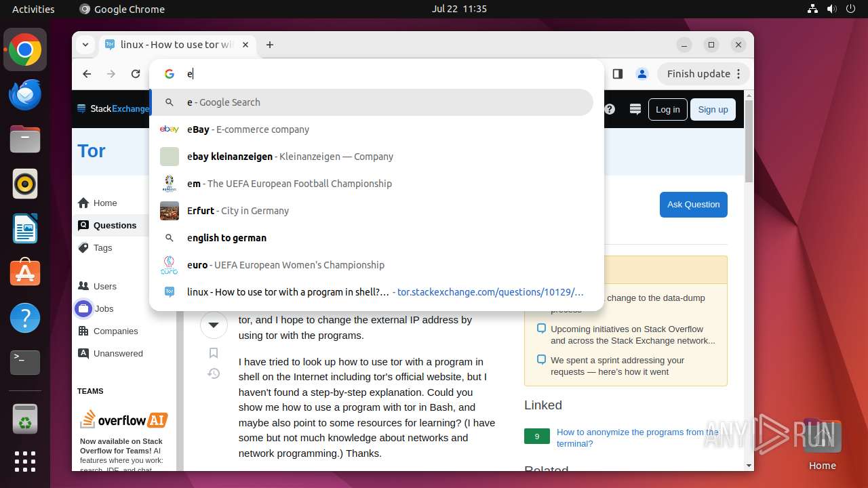This screenshot has height=488, width=868.
Task: Open network status tray icon
Action: (x=813, y=9)
